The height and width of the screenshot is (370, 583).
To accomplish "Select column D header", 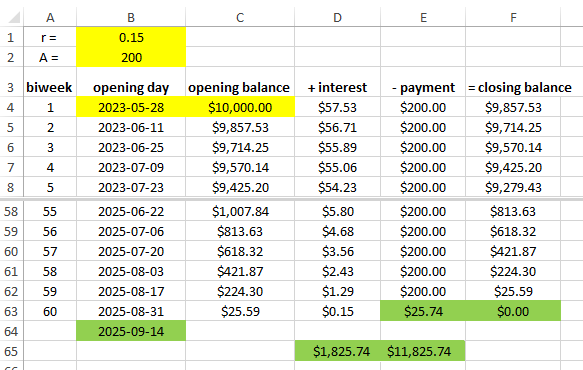I will [x=337, y=17].
